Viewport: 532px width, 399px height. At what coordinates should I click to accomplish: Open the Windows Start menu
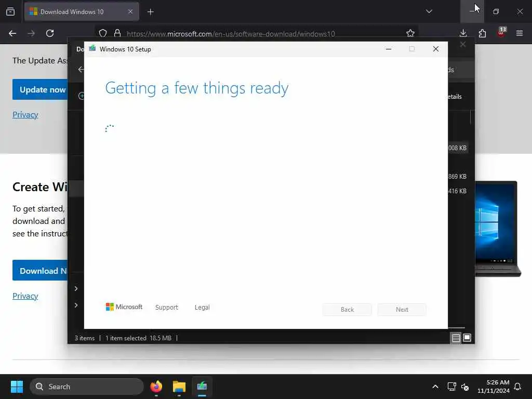point(17,387)
